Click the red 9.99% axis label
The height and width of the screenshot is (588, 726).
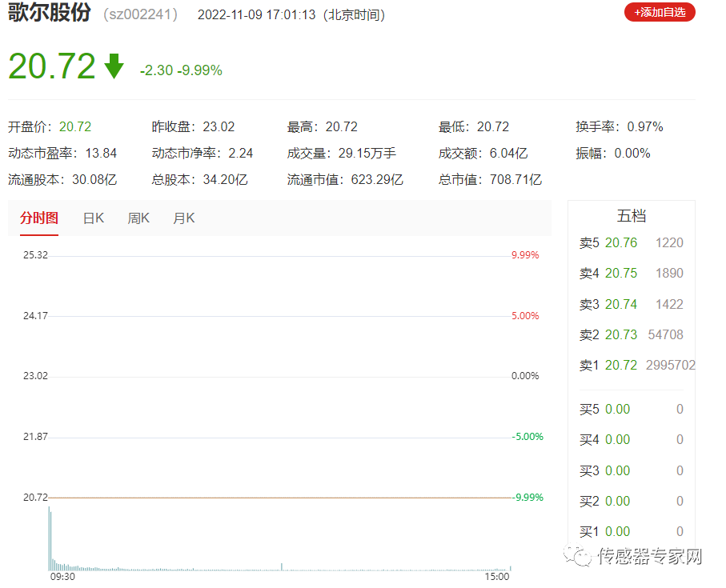tap(525, 255)
